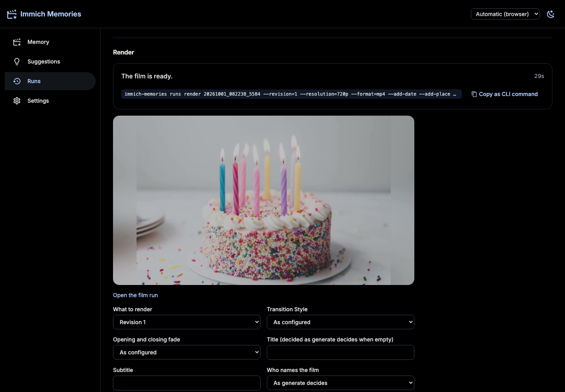This screenshot has height=392, width=565.
Task: Open the film run link
Action: 135,295
